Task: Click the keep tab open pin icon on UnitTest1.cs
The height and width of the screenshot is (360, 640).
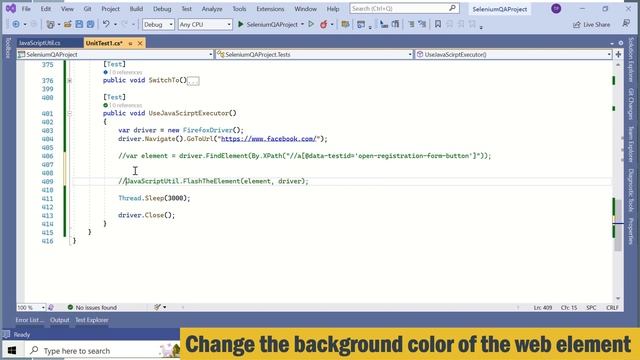Action: click(130, 43)
